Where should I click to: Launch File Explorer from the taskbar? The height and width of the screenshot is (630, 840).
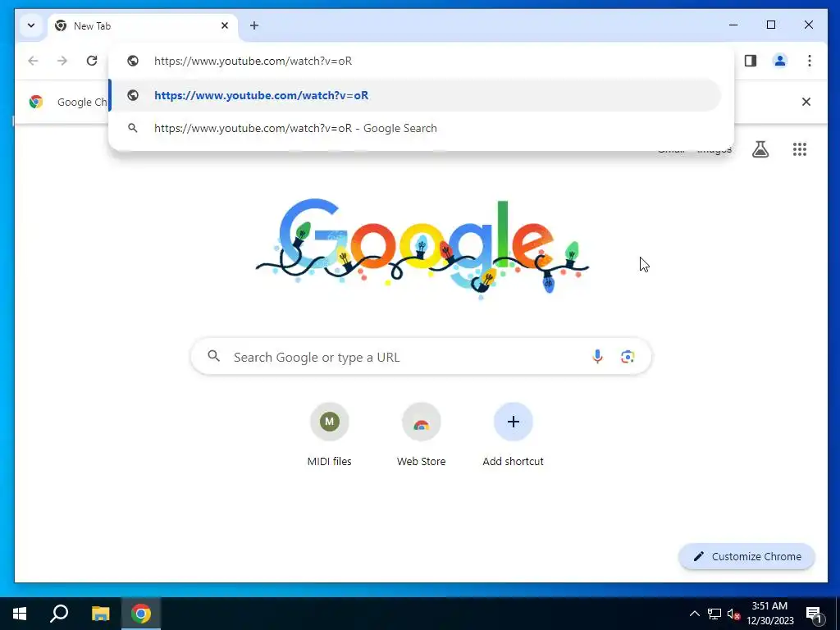coord(100,614)
